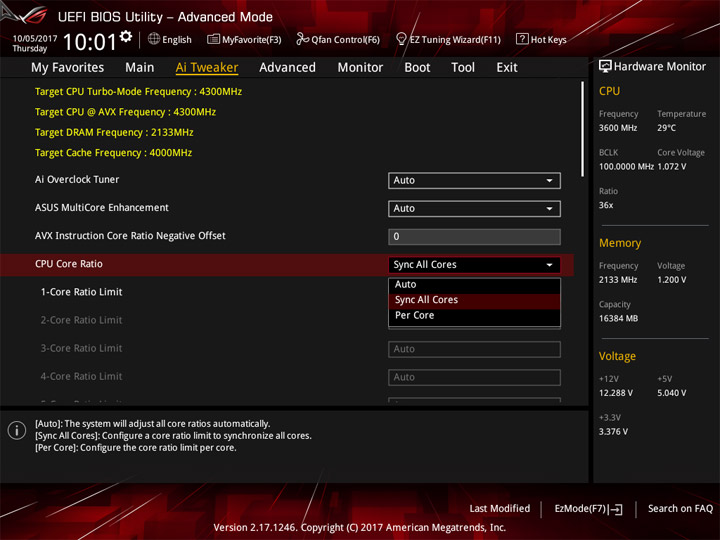Image resolution: width=720 pixels, height=540 pixels.
Task: Expand ASUS MultiCore Enhancement dropdown
Action: pos(474,208)
